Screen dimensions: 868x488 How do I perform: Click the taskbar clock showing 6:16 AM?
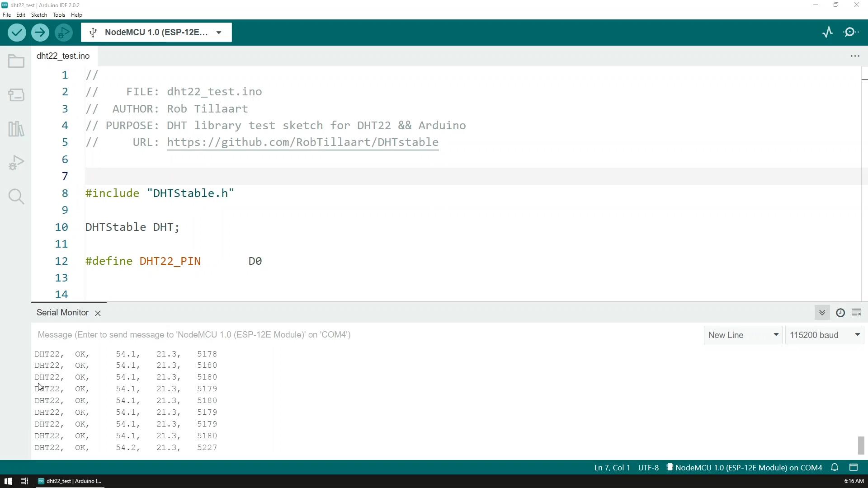854,481
